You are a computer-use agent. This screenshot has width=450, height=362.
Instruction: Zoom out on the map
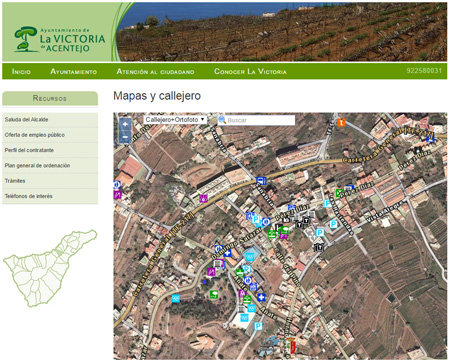(125, 137)
